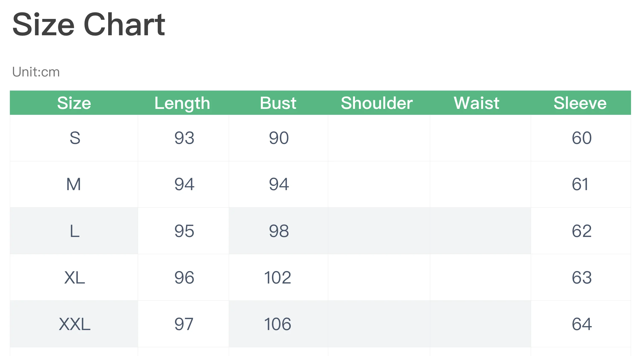The width and height of the screenshot is (644, 356).
Task: Click the sleeve value 60
Action: (x=582, y=138)
